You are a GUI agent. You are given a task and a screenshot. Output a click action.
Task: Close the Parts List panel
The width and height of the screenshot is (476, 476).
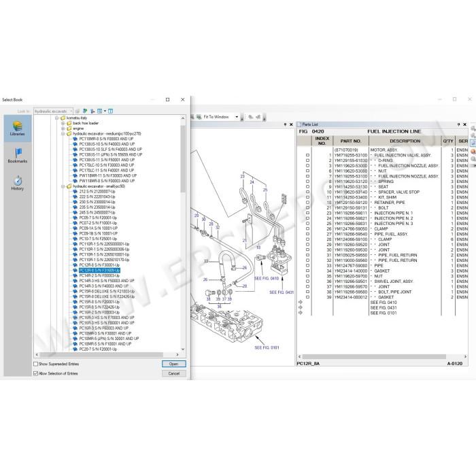pos(464,124)
